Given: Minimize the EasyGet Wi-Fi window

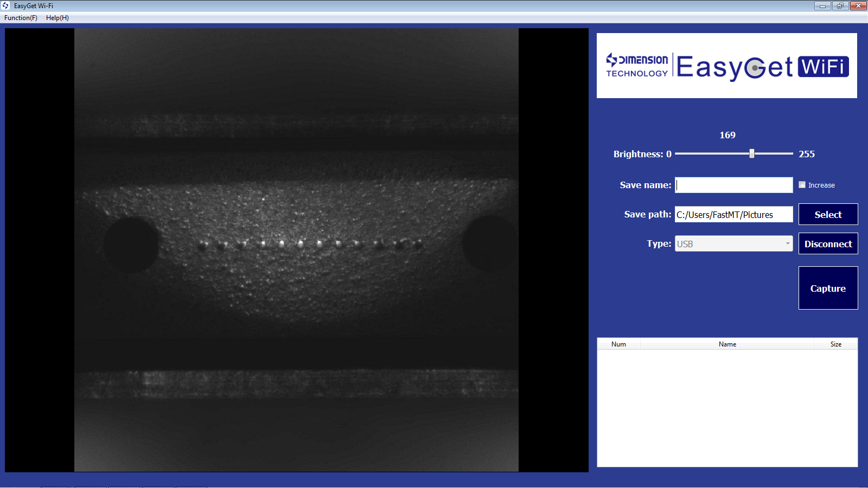Looking at the screenshot, I should (x=822, y=5).
